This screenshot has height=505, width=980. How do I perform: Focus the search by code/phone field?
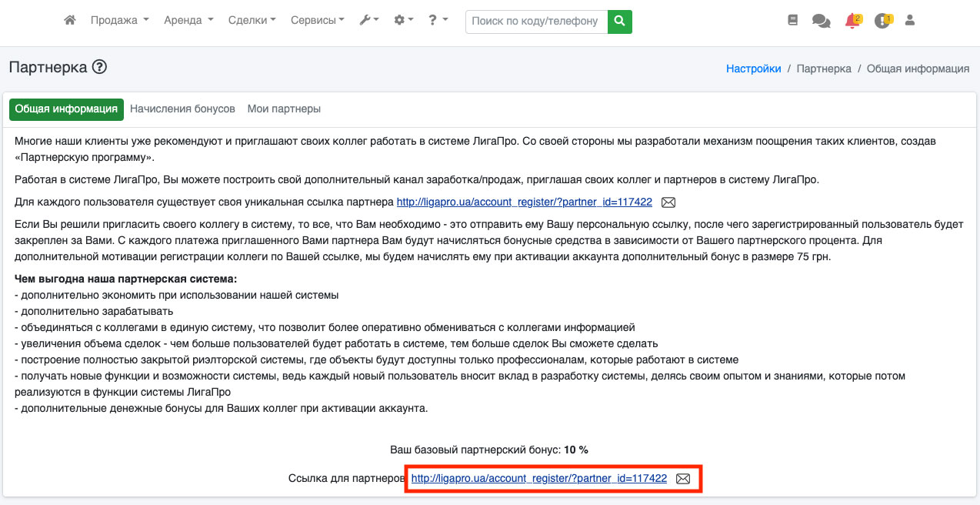536,22
